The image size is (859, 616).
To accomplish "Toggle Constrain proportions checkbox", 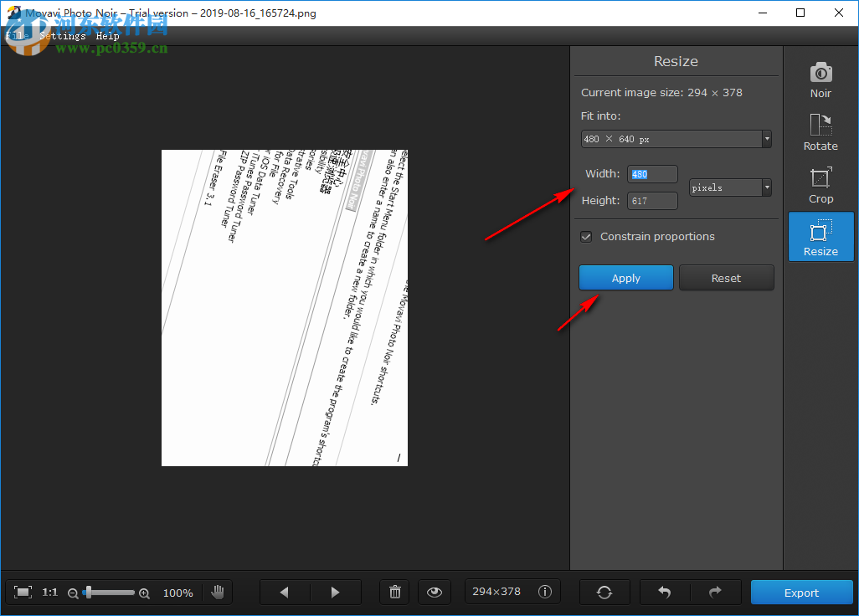I will pos(586,237).
